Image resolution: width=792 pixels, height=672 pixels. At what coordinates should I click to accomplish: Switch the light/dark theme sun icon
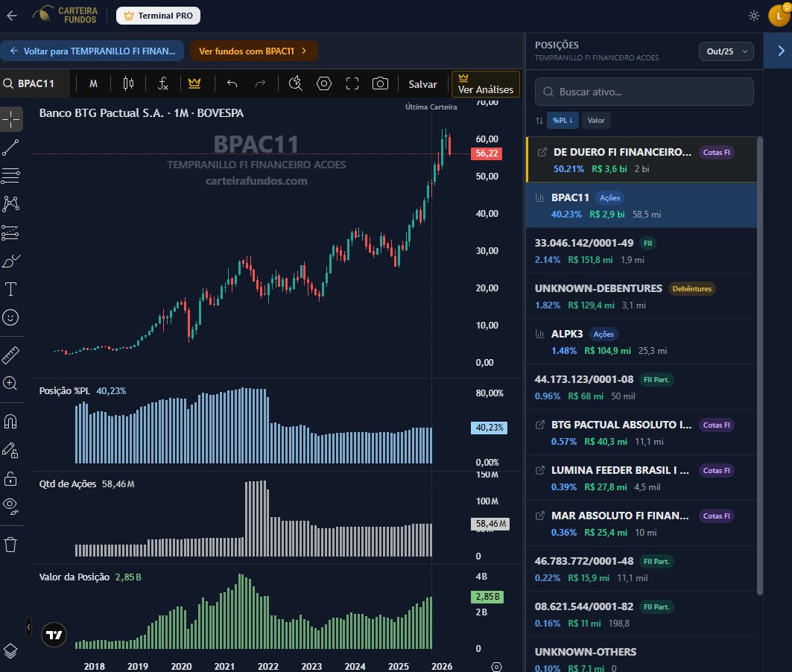753,16
